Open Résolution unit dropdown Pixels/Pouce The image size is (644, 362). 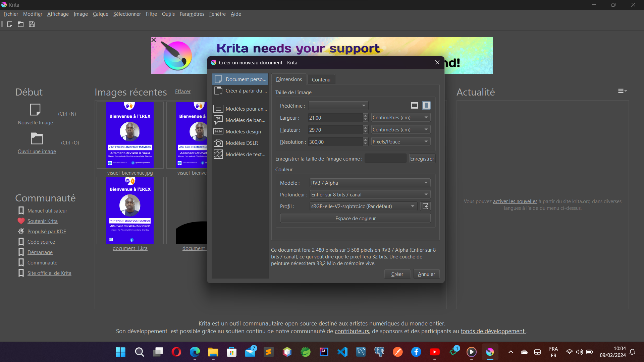coord(400,142)
